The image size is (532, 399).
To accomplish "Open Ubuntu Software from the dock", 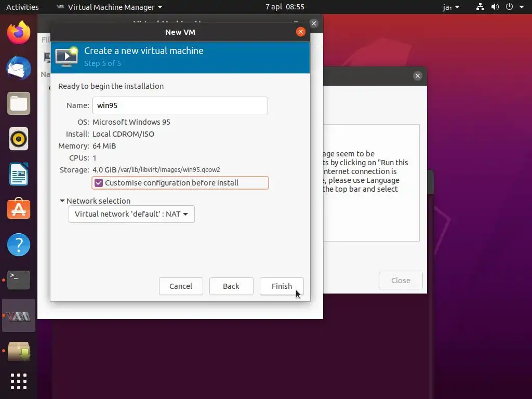I will [19, 209].
